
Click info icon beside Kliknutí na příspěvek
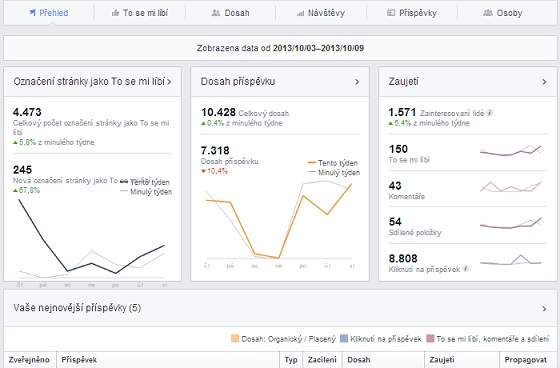click(465, 269)
